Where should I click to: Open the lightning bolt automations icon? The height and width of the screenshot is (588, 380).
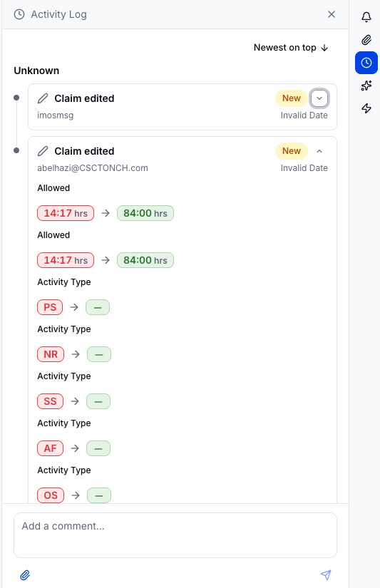click(366, 108)
